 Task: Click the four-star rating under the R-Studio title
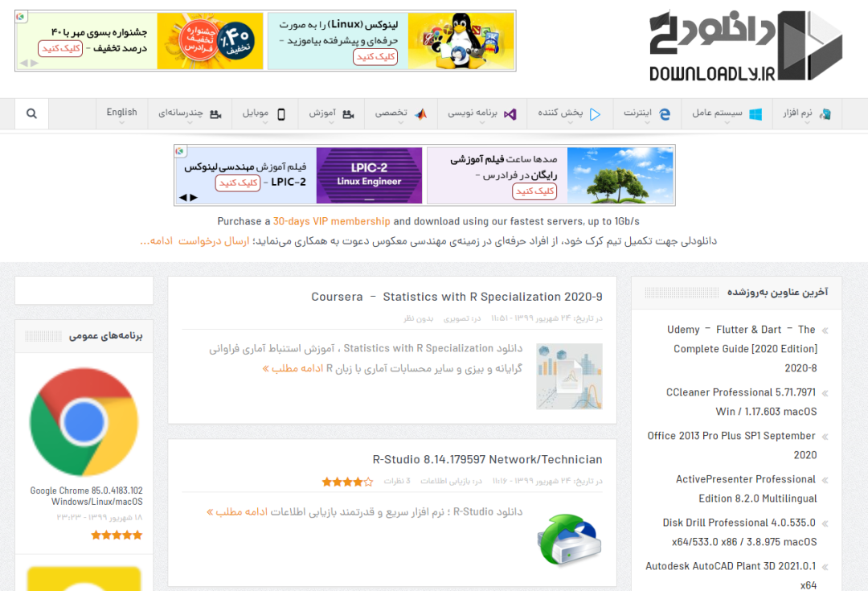[348, 482]
